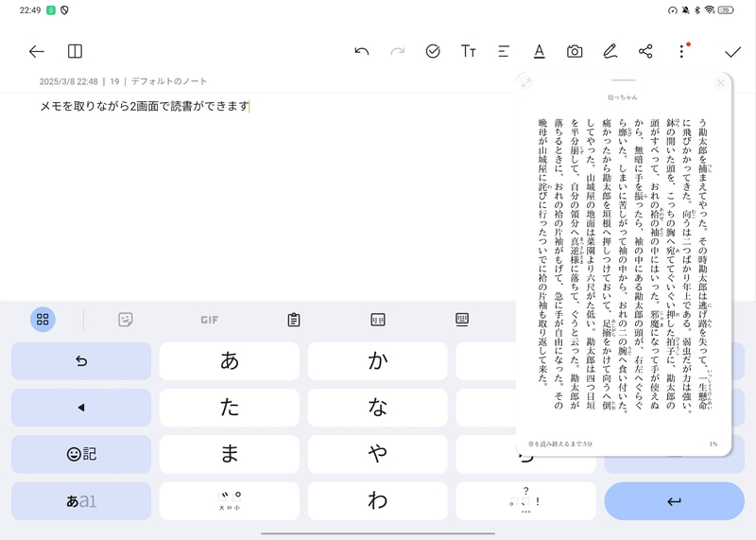The width and height of the screenshot is (756, 540).
Task: Tap the battery indicator in status bar
Action: click(725, 10)
